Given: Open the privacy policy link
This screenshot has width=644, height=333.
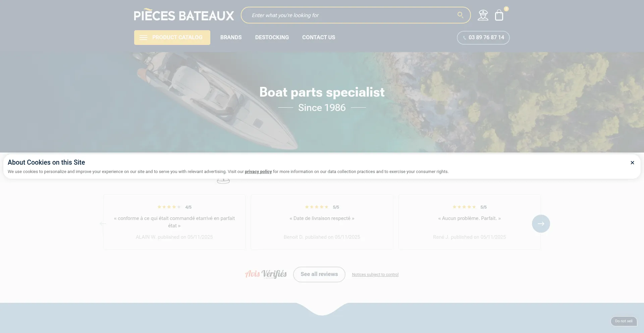Looking at the screenshot, I should click(x=258, y=172).
